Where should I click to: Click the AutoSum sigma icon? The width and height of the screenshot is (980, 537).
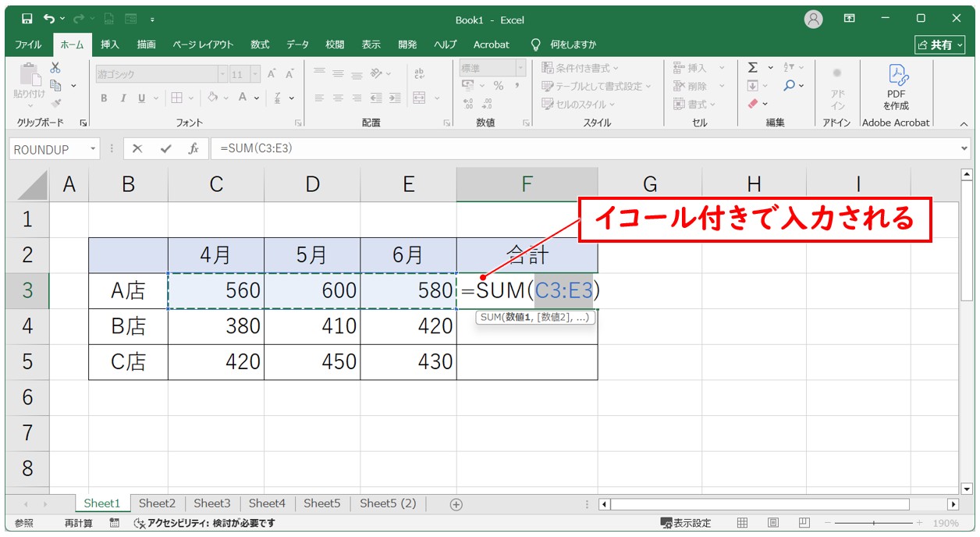[x=752, y=68]
